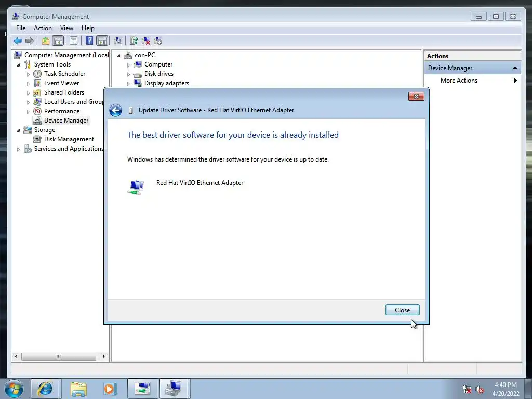This screenshot has width=532, height=399.
Task: Expand Local Users and Groups node
Action: pos(28,102)
